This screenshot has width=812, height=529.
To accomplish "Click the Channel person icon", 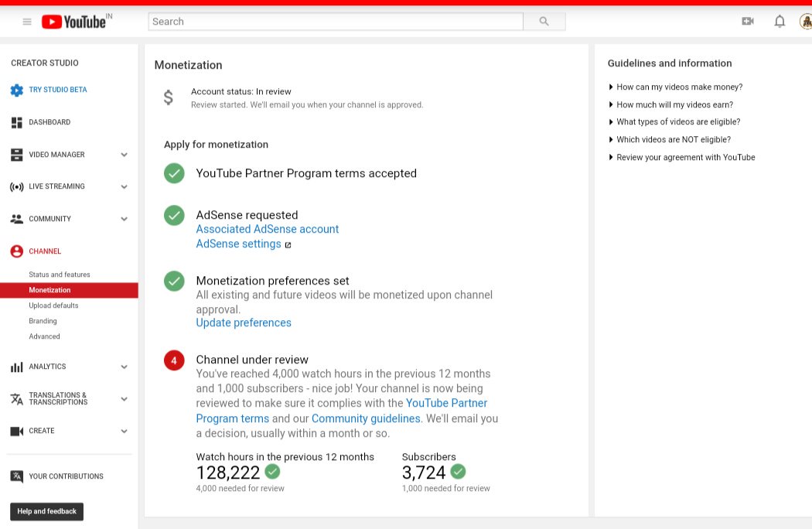I will 16,251.
